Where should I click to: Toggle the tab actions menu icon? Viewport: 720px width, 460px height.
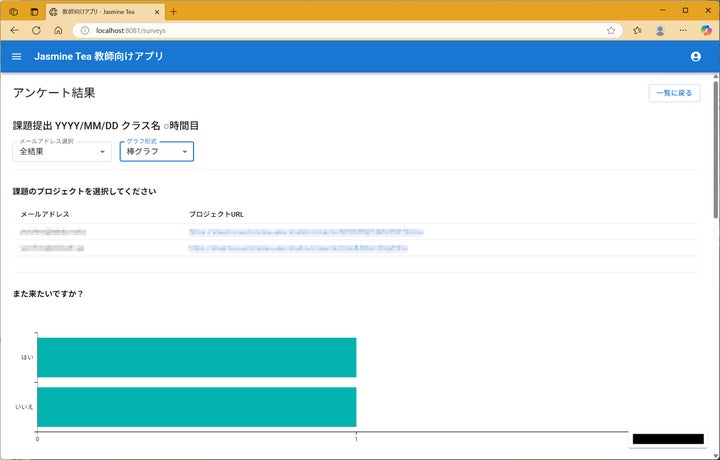pyautogui.click(x=34, y=12)
